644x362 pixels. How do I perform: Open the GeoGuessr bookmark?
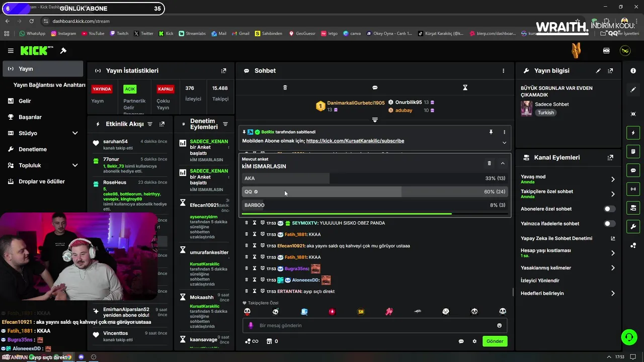click(x=302, y=34)
